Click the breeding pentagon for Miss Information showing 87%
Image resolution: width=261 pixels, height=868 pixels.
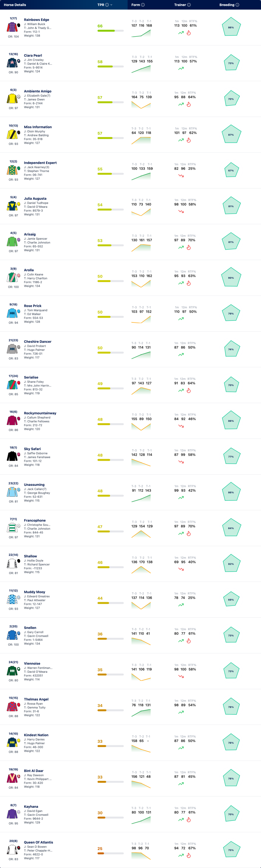[231, 135]
